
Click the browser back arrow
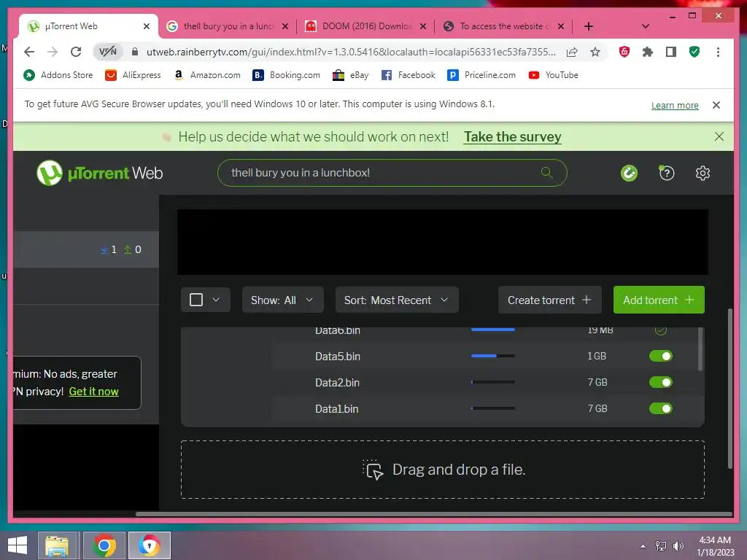pyautogui.click(x=29, y=52)
